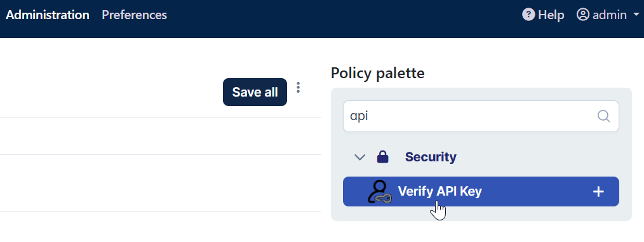Open the Administration menu
Viewport: 644px width, 242px height.
(x=47, y=15)
